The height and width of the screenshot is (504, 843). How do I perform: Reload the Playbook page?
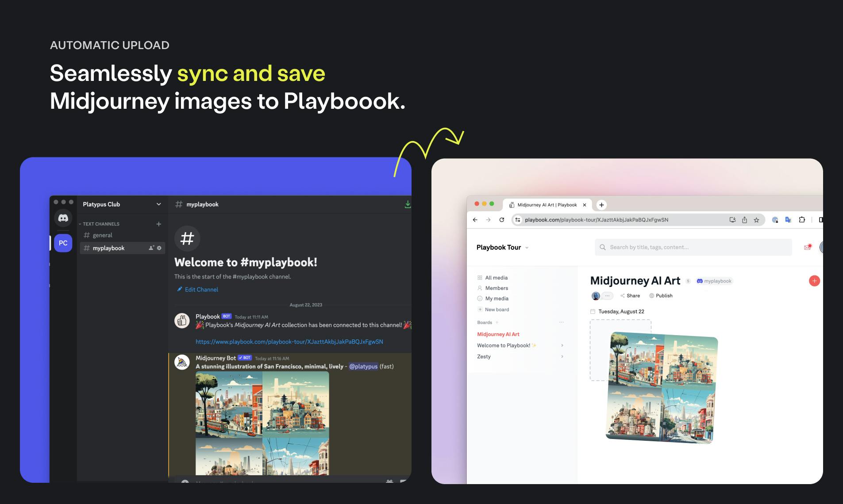pyautogui.click(x=502, y=220)
